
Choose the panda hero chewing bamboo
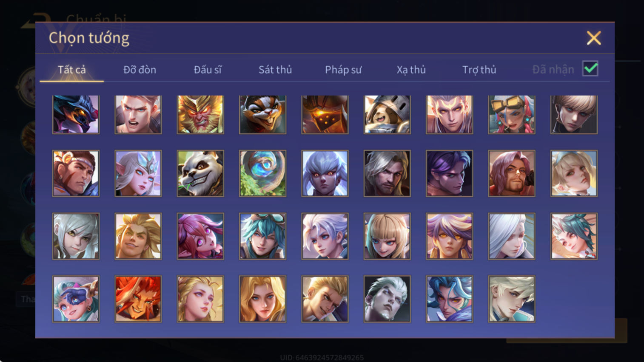[x=200, y=173]
